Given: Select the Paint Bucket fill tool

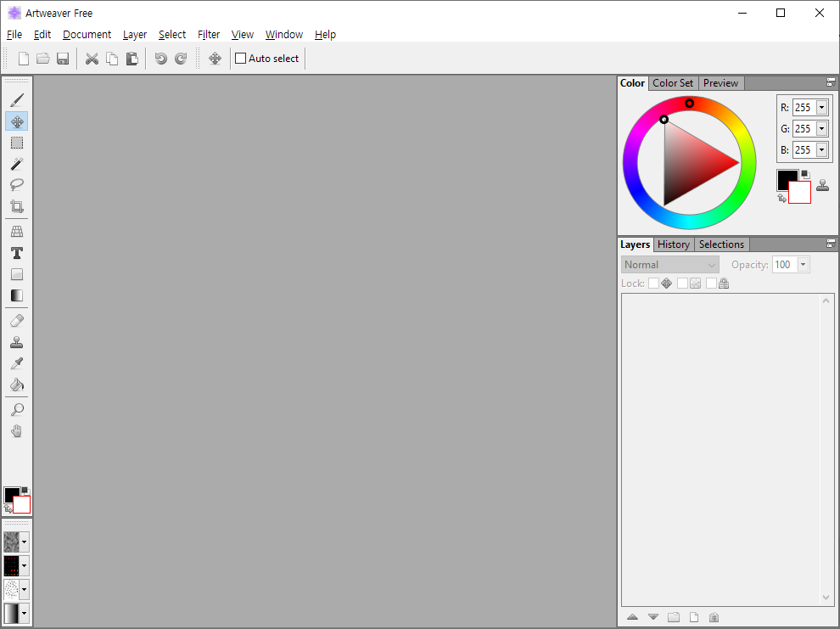Looking at the screenshot, I should pos(17,385).
